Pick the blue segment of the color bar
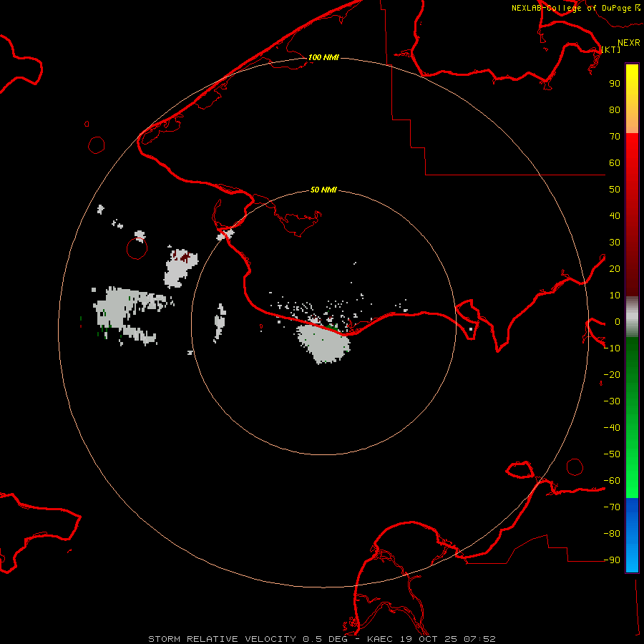 click(632, 534)
